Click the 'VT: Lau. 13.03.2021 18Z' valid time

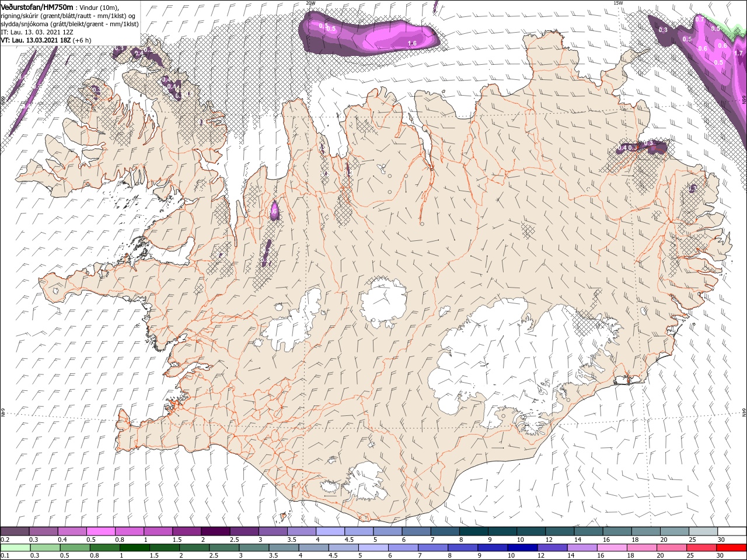pos(36,40)
